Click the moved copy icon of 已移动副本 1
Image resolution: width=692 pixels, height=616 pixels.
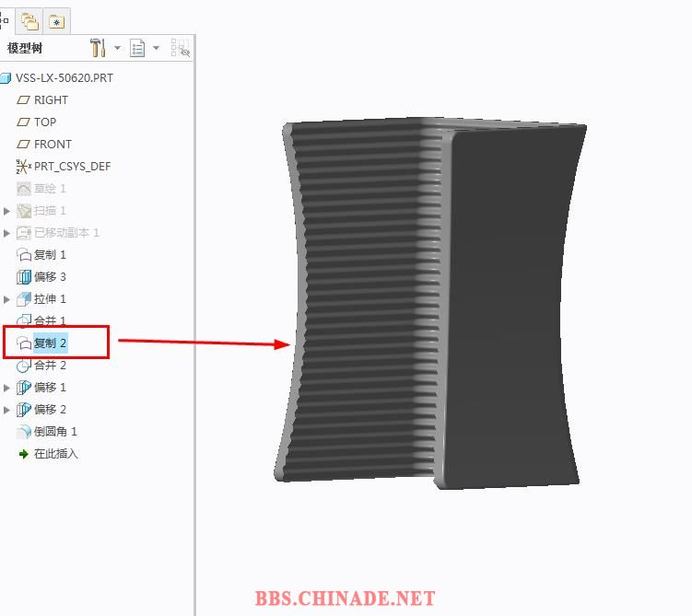click(x=23, y=233)
